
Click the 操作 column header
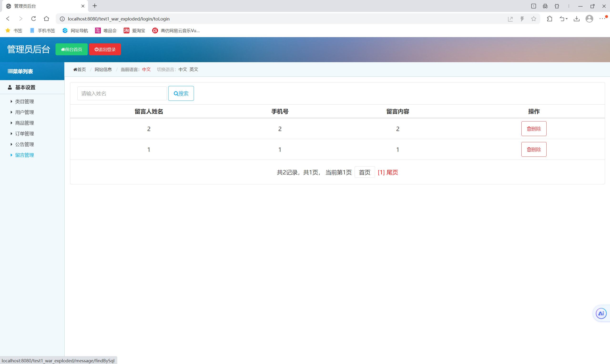coord(534,111)
